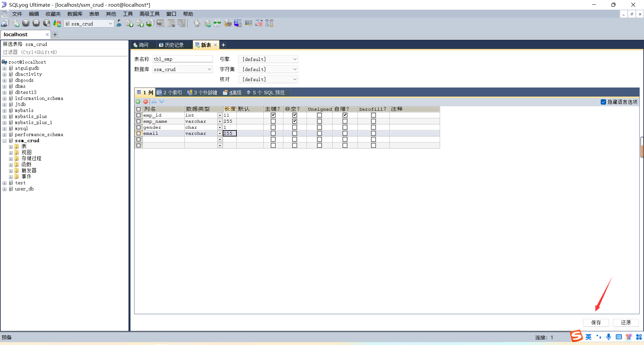
Task: Click the red delete column icon
Action: [x=146, y=102]
